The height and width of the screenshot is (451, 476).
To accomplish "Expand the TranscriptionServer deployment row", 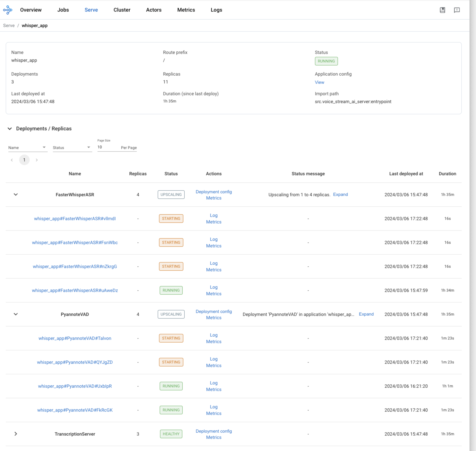I will pyautogui.click(x=16, y=434).
